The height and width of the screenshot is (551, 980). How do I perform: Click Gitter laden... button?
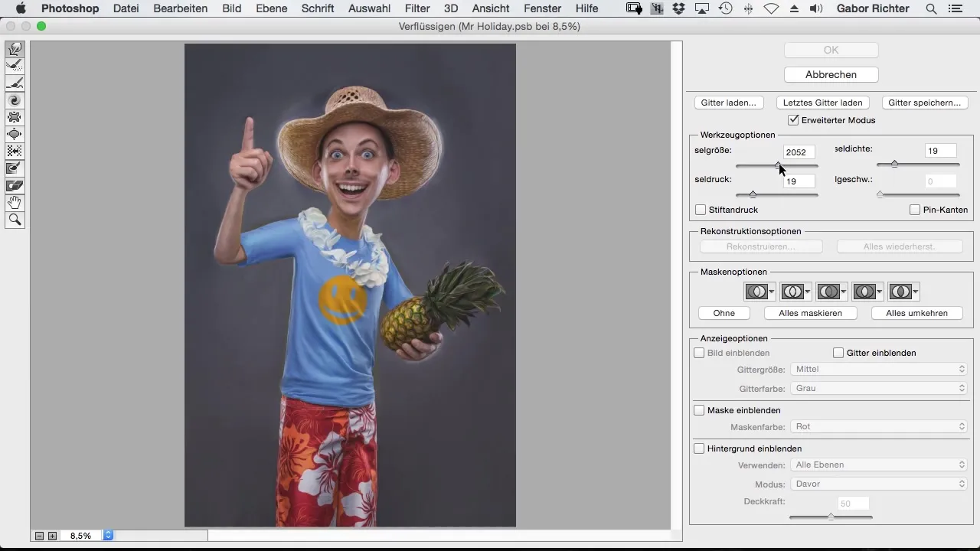[729, 103]
